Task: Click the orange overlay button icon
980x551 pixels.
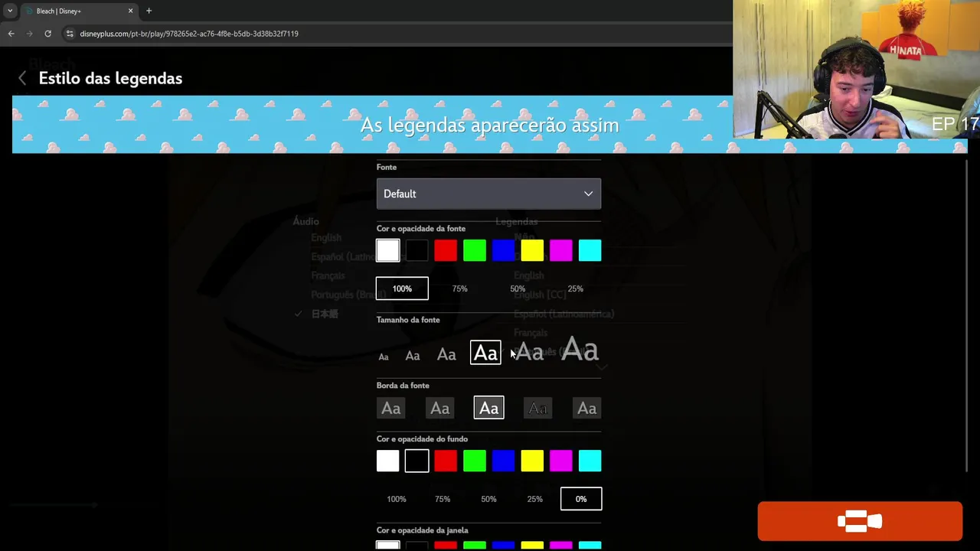Action: click(860, 521)
